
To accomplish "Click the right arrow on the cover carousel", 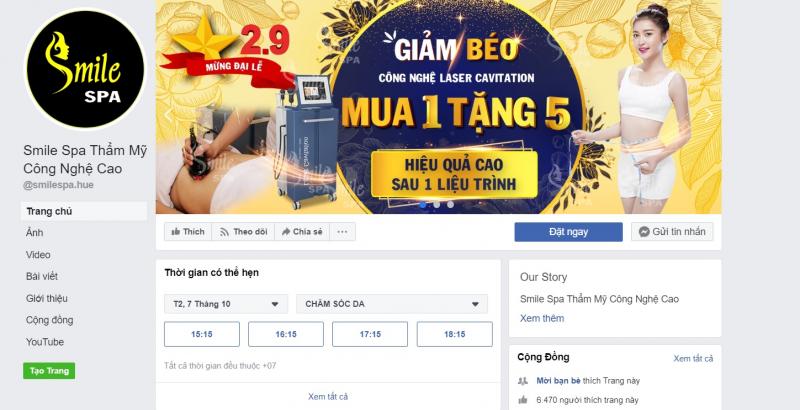I will (x=708, y=115).
